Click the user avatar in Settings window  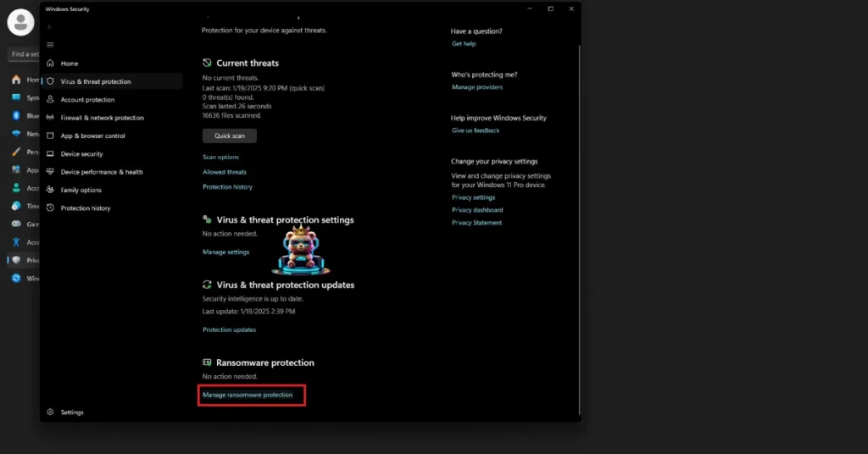pos(20,22)
